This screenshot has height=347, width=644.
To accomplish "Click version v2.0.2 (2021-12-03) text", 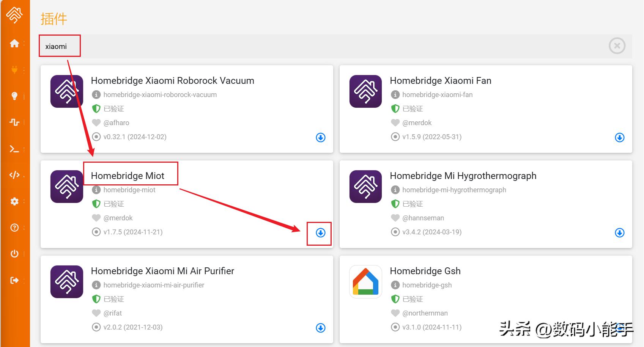I will [x=133, y=327].
